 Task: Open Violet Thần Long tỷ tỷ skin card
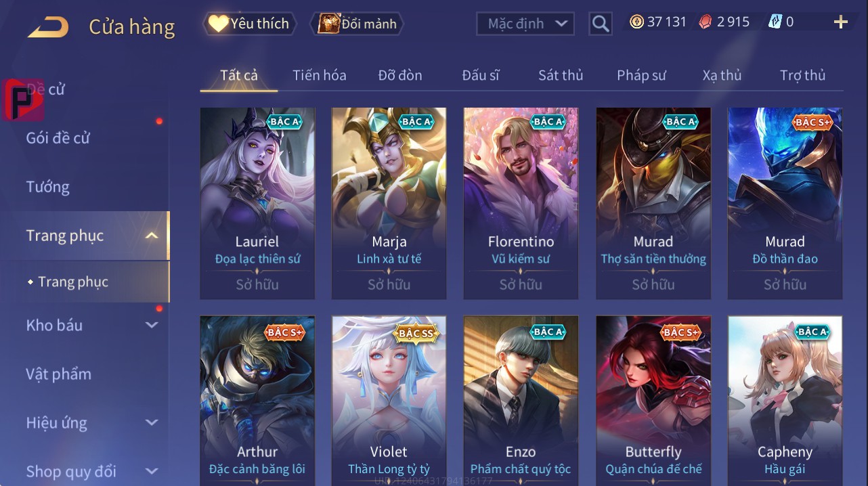[389, 401]
